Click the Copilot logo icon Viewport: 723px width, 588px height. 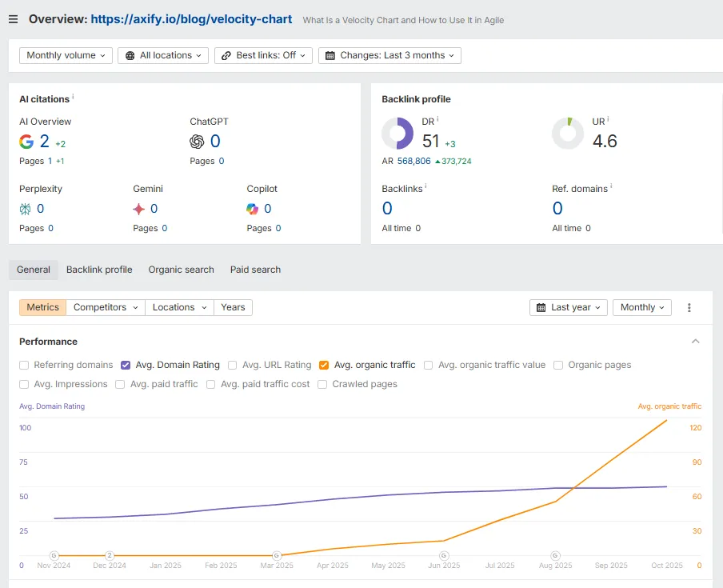[253, 209]
